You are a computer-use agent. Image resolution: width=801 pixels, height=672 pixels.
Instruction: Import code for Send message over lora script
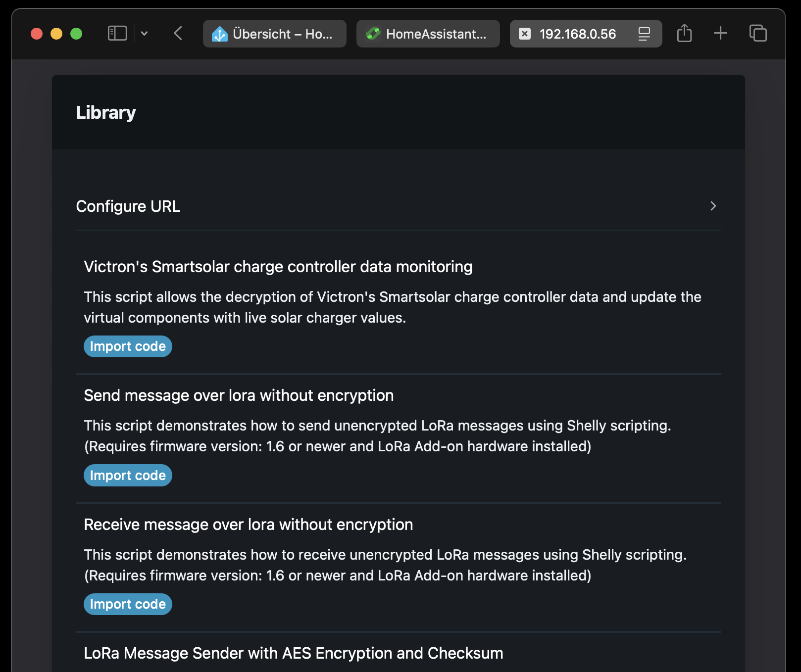(x=128, y=476)
